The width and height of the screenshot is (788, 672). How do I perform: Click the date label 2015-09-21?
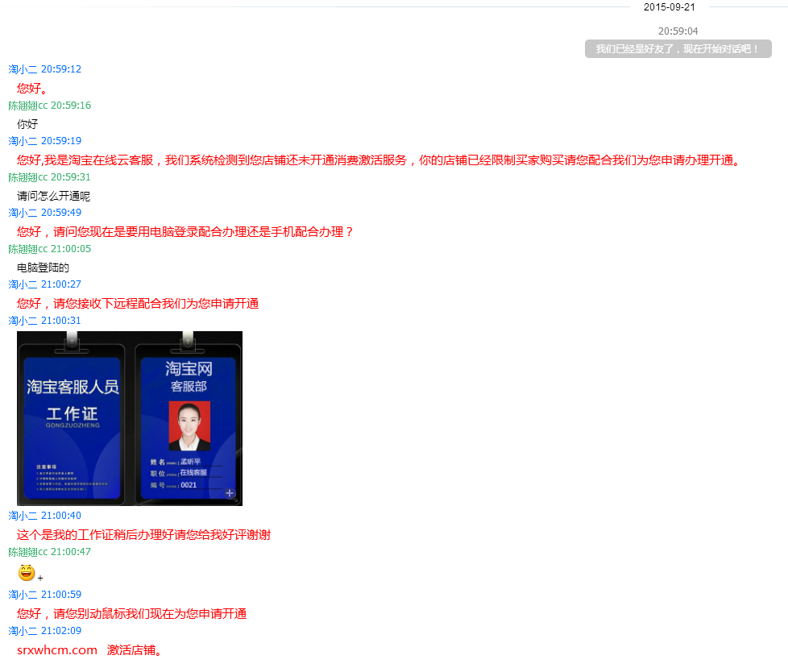pos(669,7)
